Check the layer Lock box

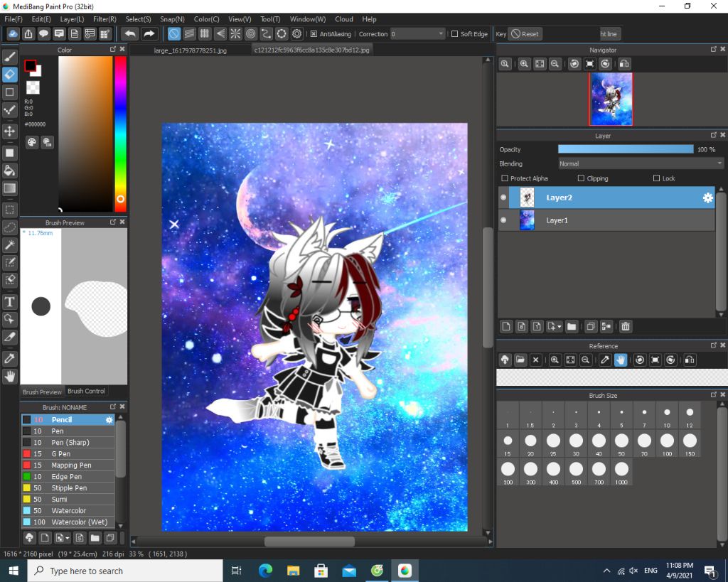(x=656, y=178)
